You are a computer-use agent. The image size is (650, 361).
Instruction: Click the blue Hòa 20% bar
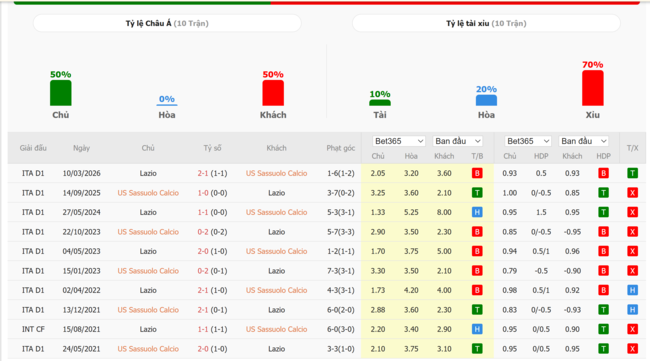click(x=486, y=100)
